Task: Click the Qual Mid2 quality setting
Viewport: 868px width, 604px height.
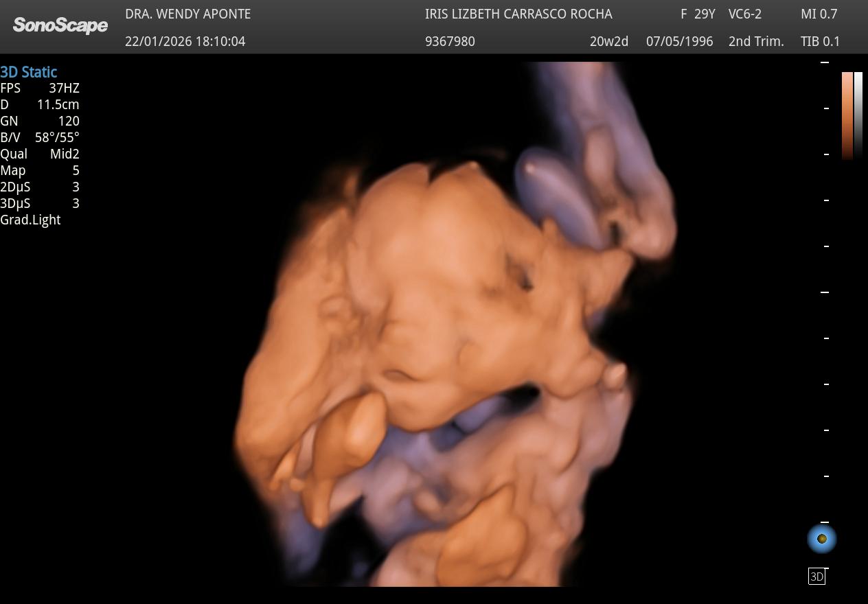Action: click(x=40, y=154)
